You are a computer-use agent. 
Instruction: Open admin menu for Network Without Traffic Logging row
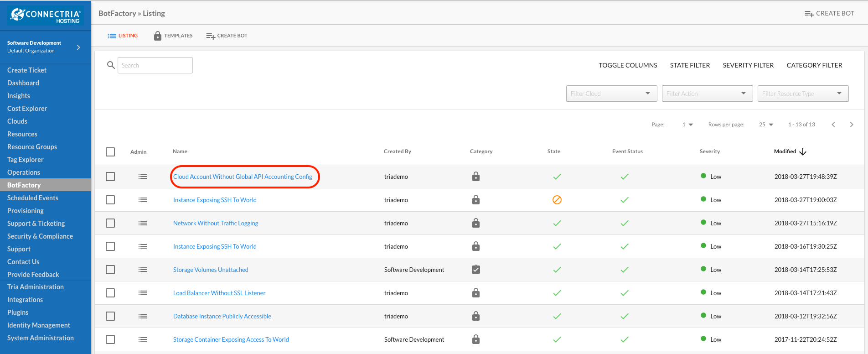coord(143,223)
